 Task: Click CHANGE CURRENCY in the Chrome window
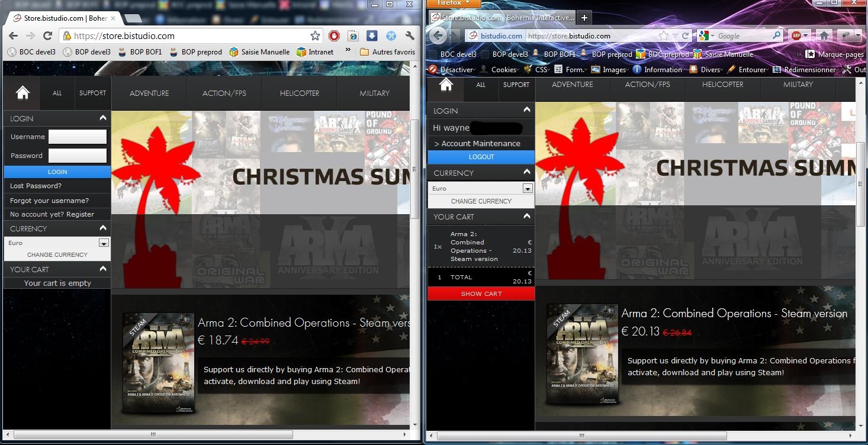(57, 254)
